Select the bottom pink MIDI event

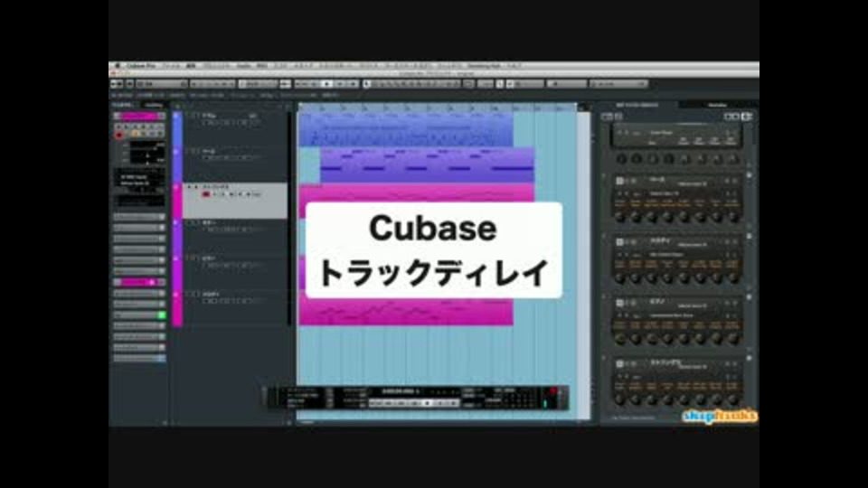(406, 313)
